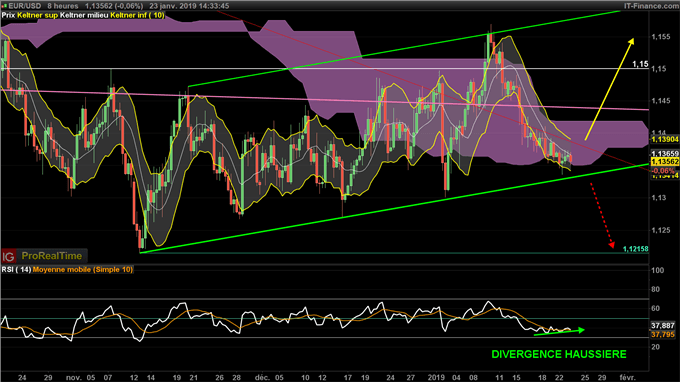
Task: Click the ProRealTime watermark label
Action: [x=52, y=256]
